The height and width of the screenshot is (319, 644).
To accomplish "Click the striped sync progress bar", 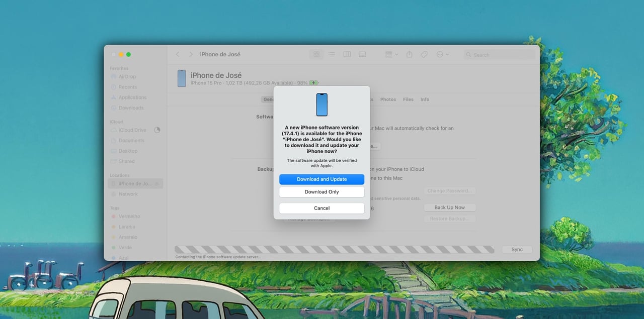I will point(335,249).
